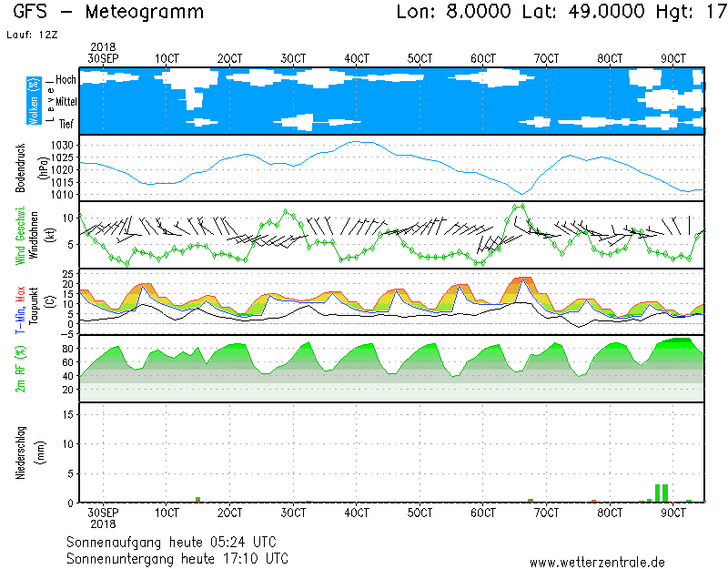The width and height of the screenshot is (728, 569).
Task: Click the Lon: 8.0000 coordinate text
Action: pos(456,13)
